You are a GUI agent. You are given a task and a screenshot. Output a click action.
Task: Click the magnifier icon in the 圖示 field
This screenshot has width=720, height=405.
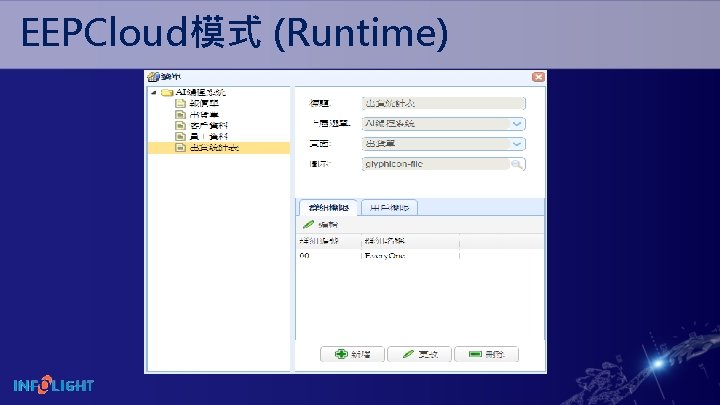pos(517,164)
